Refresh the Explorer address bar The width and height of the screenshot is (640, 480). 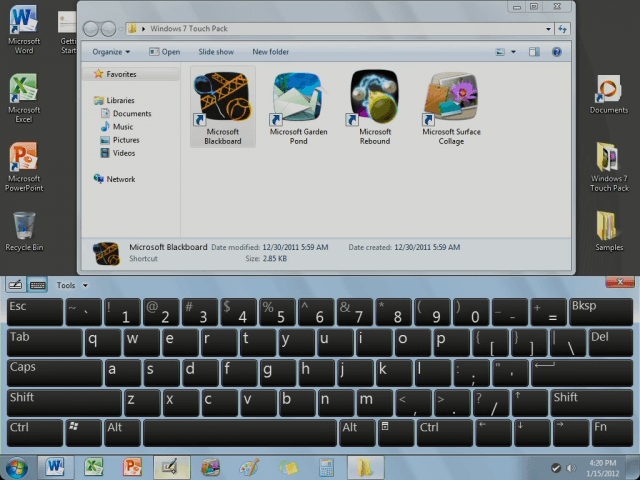[x=562, y=29]
